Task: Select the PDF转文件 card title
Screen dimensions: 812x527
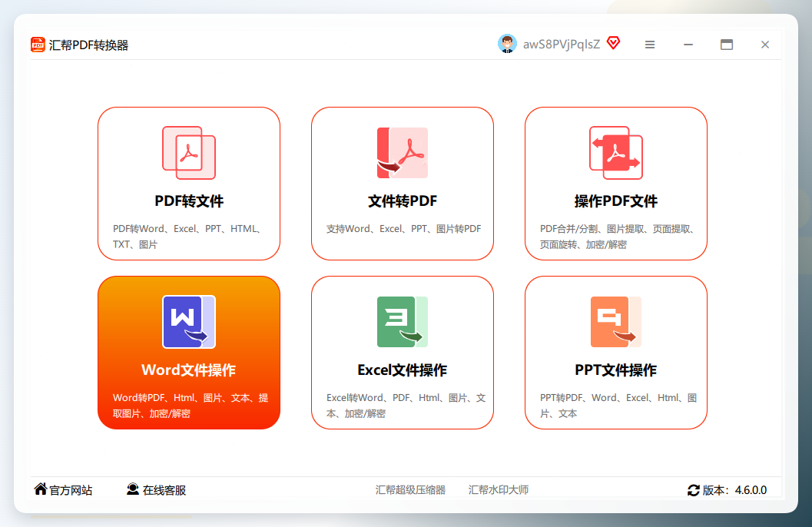Action: pyautogui.click(x=189, y=201)
